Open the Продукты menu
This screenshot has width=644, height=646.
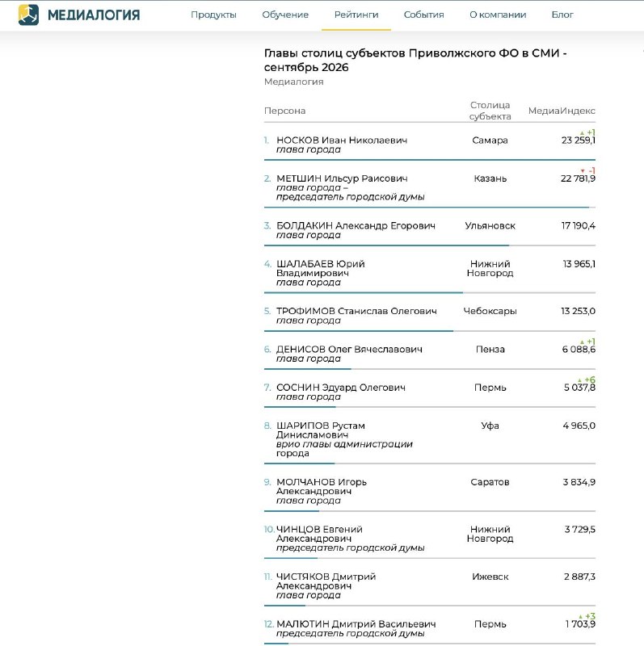tap(213, 15)
